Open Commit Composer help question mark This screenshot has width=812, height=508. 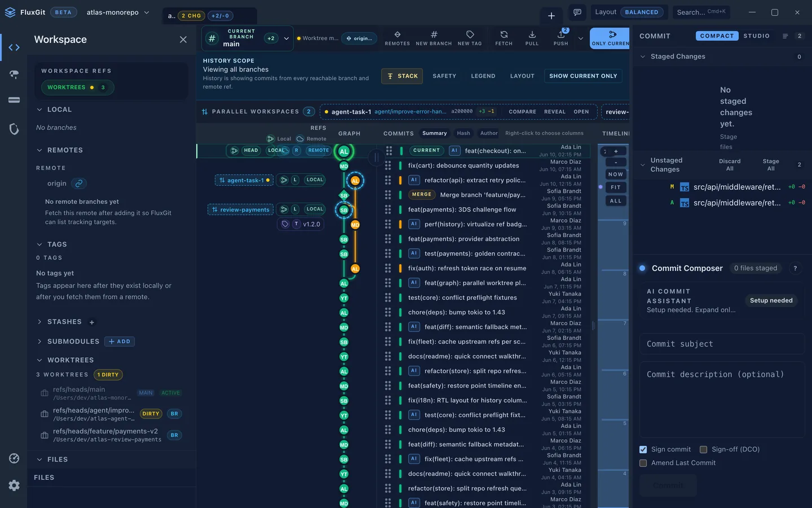[x=795, y=268]
